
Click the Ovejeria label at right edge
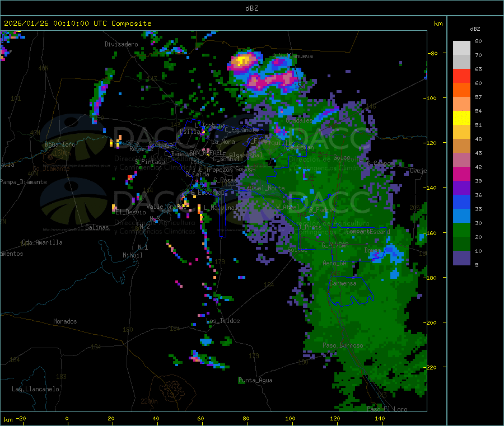[418, 171]
